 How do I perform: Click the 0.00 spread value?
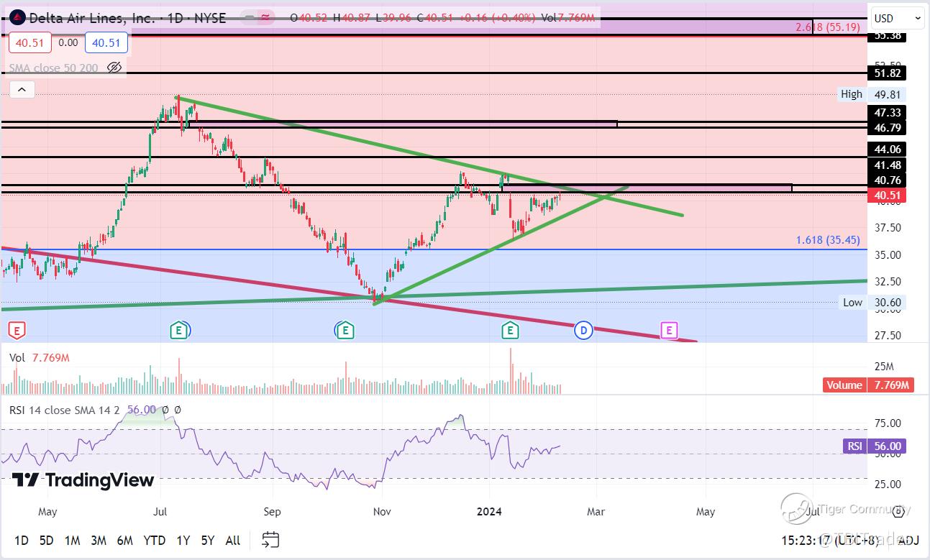[68, 43]
